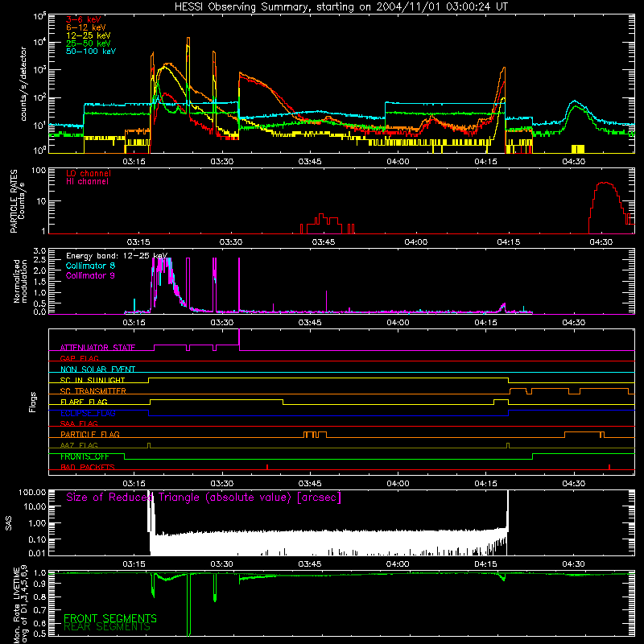Click the PARTICLE FLAG label

pos(90,434)
